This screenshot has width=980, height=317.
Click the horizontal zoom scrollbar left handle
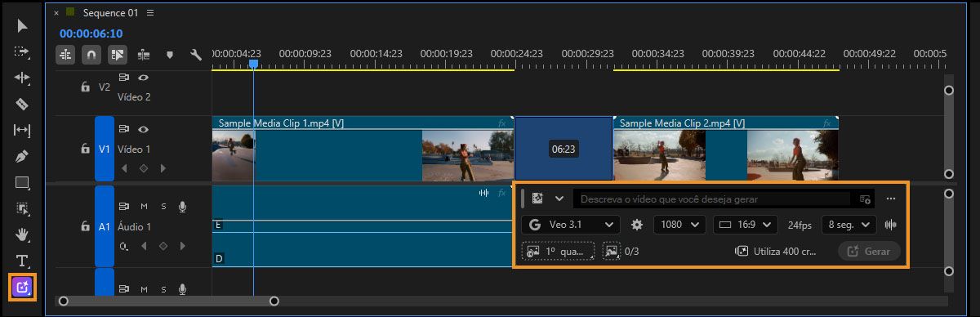point(64,301)
